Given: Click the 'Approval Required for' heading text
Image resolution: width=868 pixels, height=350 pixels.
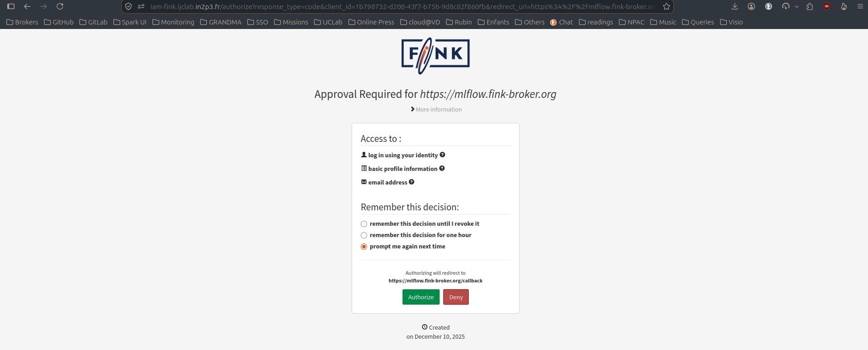Looking at the screenshot, I should click(x=366, y=94).
